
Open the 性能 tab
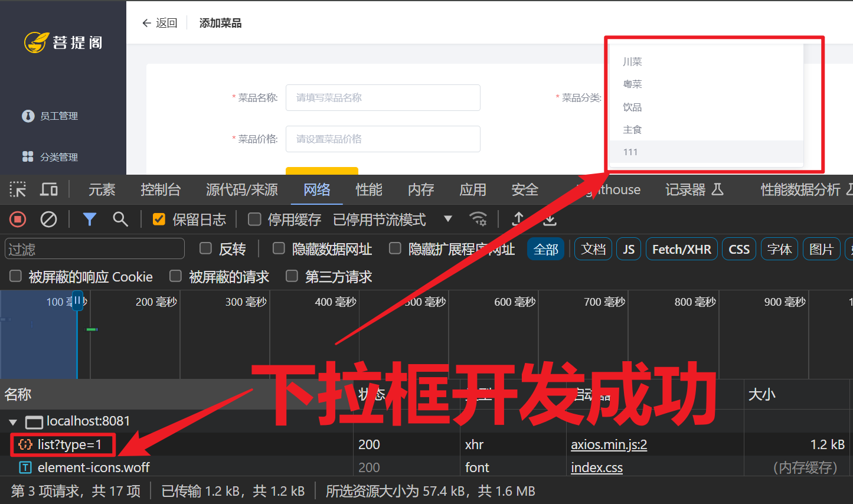tap(369, 189)
